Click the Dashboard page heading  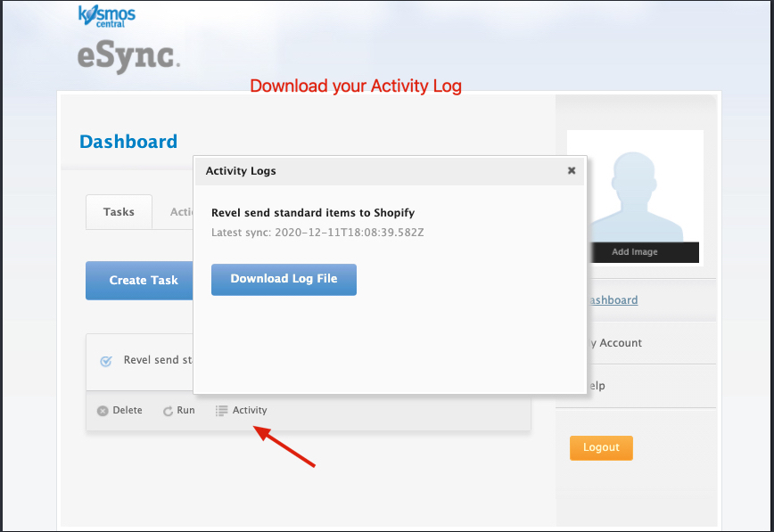[x=128, y=142]
